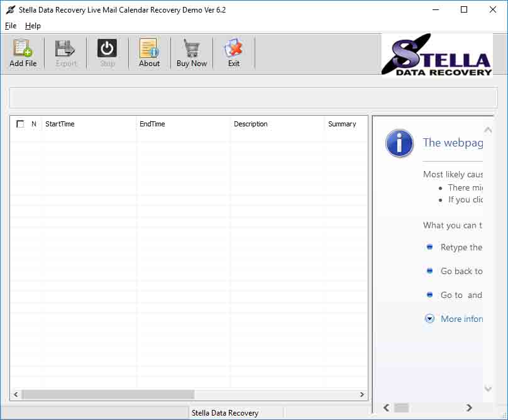Image resolution: width=508 pixels, height=420 pixels.
Task: Click the Buy Now shopping cart icon
Action: 191,52
